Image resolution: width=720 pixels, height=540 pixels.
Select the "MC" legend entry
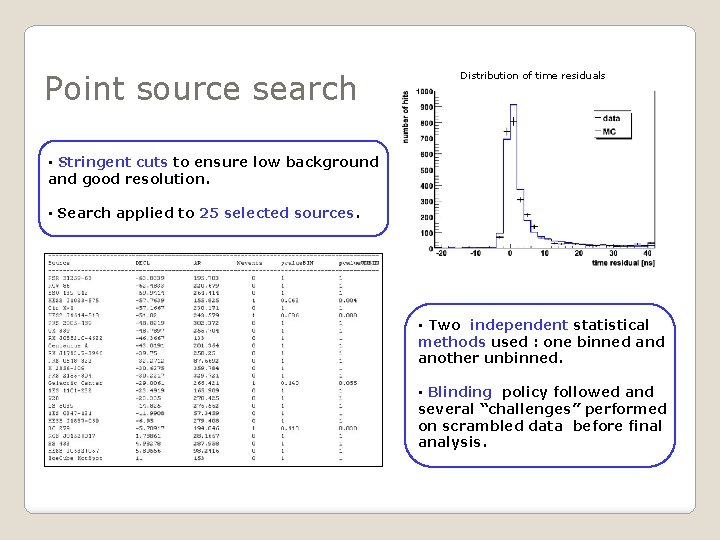(x=608, y=132)
